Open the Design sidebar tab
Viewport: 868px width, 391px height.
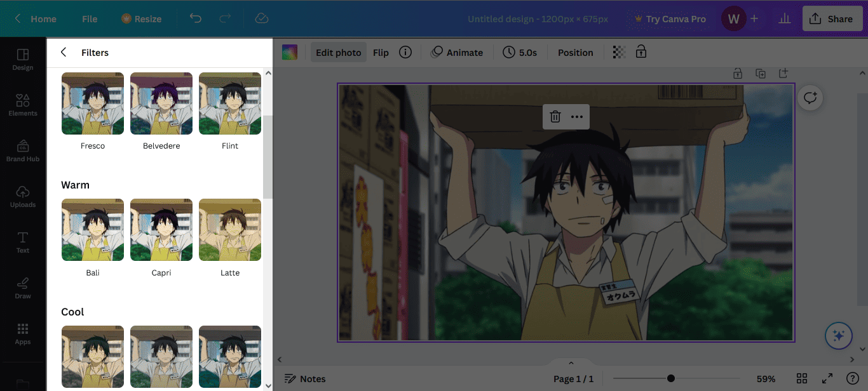click(x=23, y=59)
